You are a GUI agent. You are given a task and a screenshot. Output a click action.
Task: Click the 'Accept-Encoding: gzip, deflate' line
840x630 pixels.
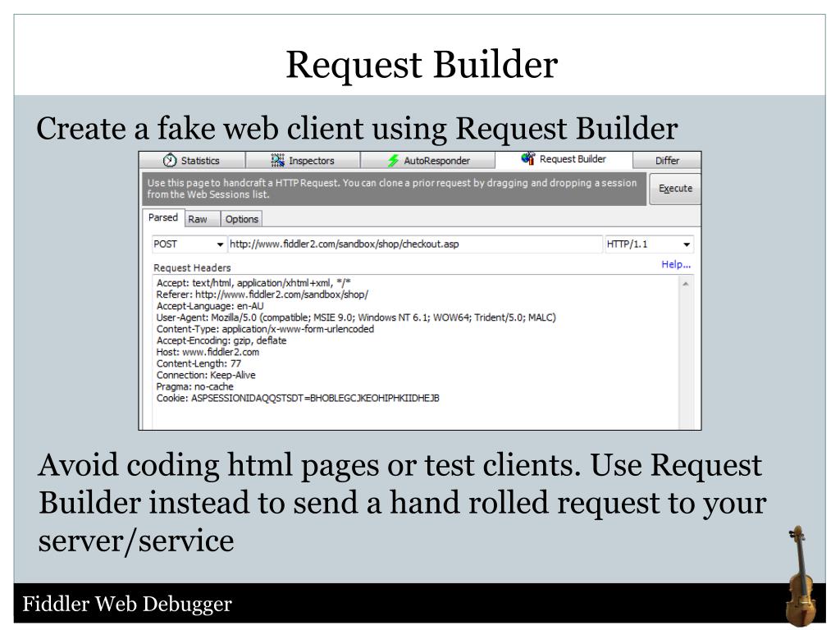coord(221,340)
